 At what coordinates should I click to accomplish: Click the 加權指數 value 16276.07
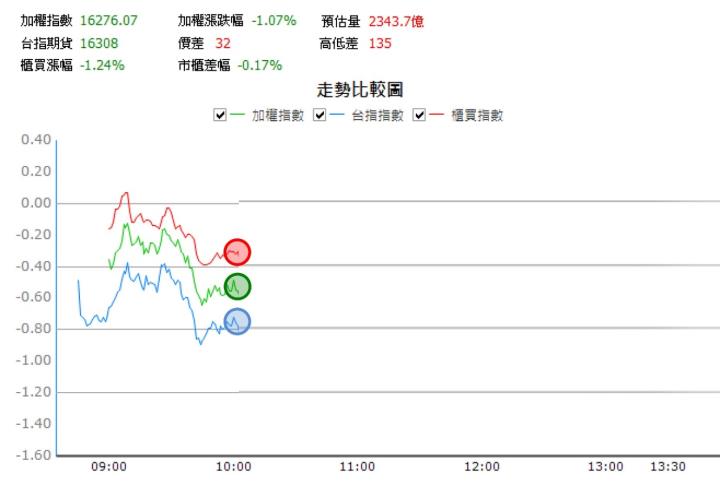click(109, 21)
